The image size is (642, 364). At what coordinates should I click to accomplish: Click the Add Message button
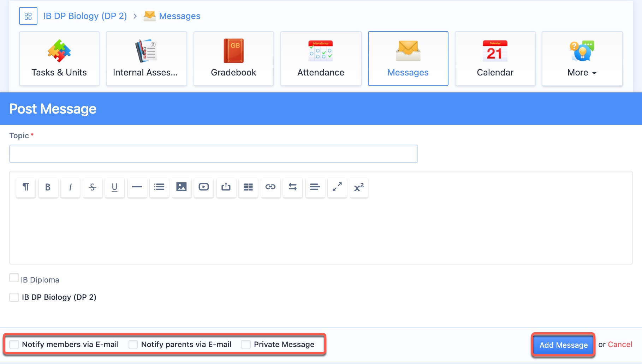(563, 345)
